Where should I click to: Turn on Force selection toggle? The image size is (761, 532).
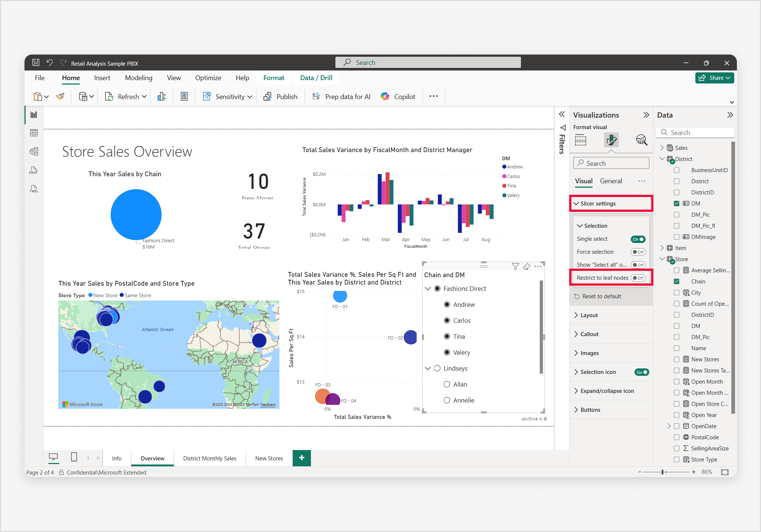(x=638, y=252)
